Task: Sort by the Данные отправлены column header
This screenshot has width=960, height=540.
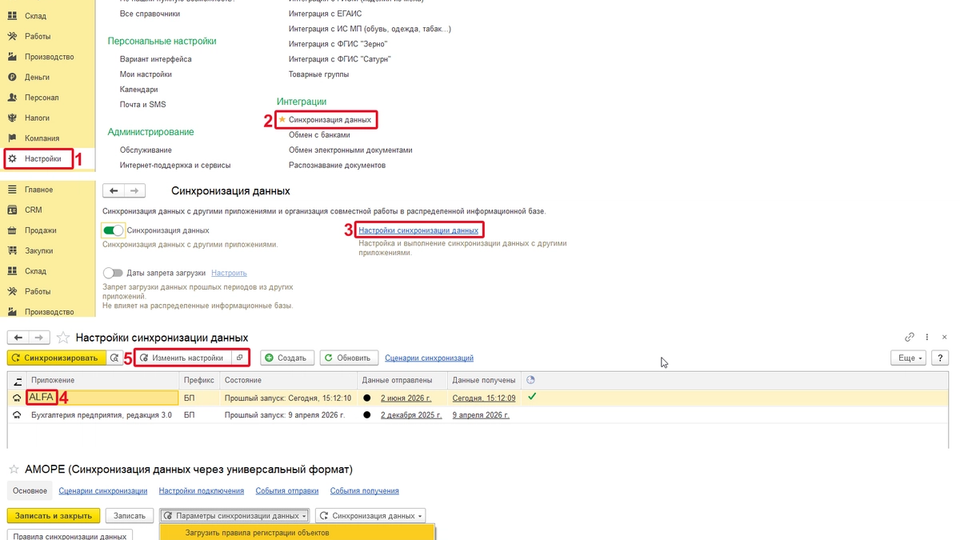Action: tap(402, 380)
